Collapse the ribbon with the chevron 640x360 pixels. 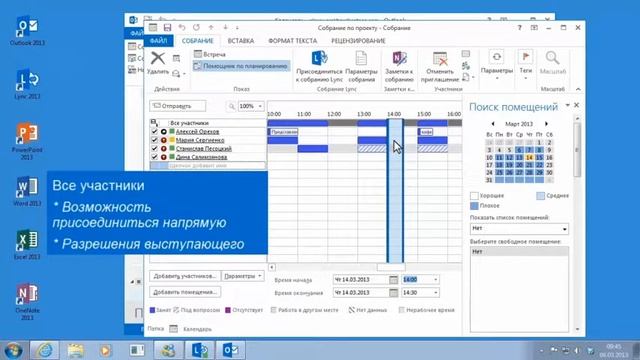coord(578,89)
